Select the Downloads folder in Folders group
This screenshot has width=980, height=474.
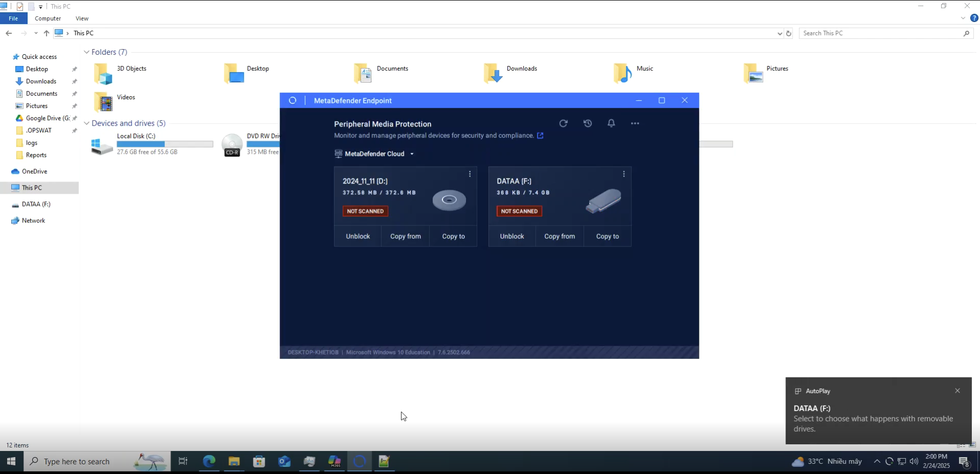pos(511,74)
